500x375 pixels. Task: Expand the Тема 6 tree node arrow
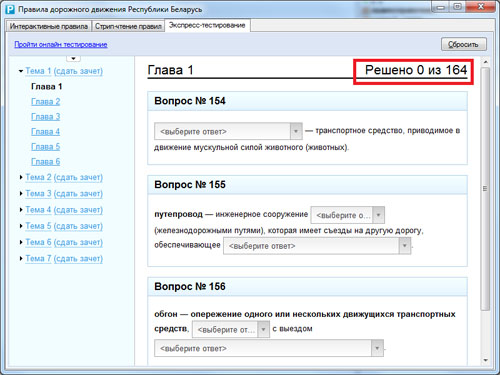pos(21,242)
